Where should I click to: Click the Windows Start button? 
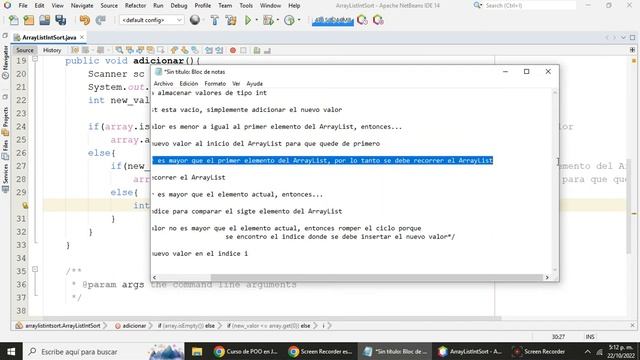coord(11,351)
